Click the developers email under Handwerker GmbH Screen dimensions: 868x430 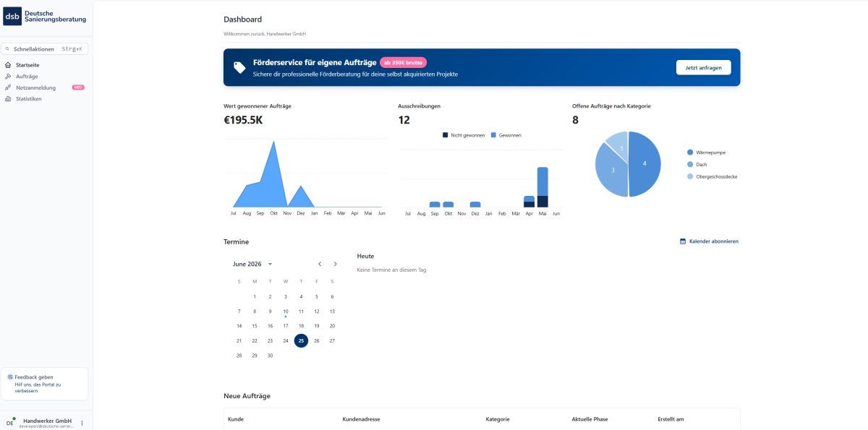click(47, 426)
